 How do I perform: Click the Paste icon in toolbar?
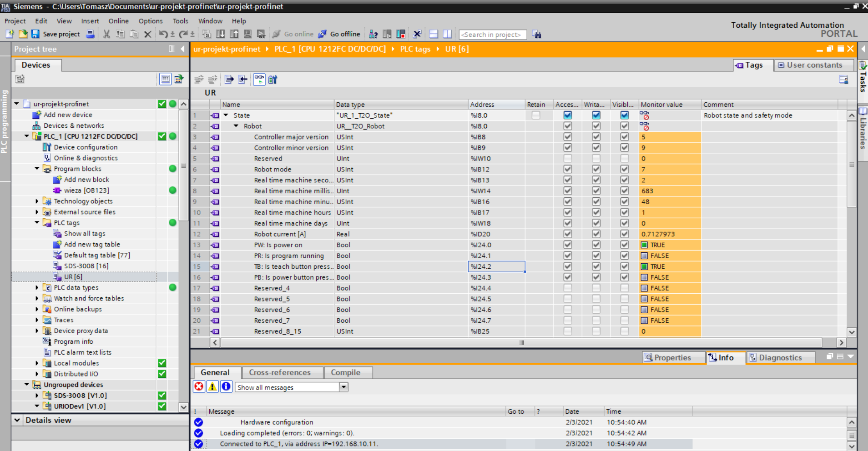[134, 34]
